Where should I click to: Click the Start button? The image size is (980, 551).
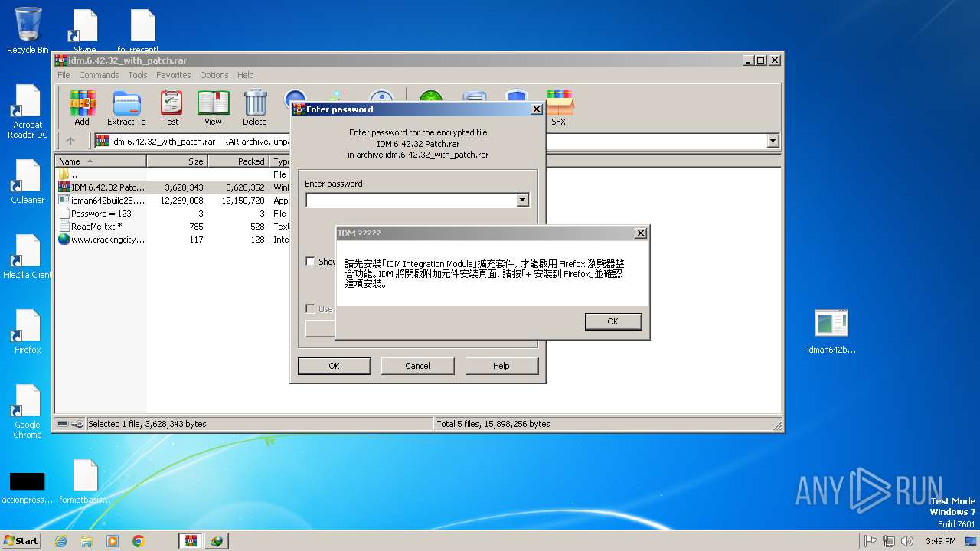coord(21,541)
